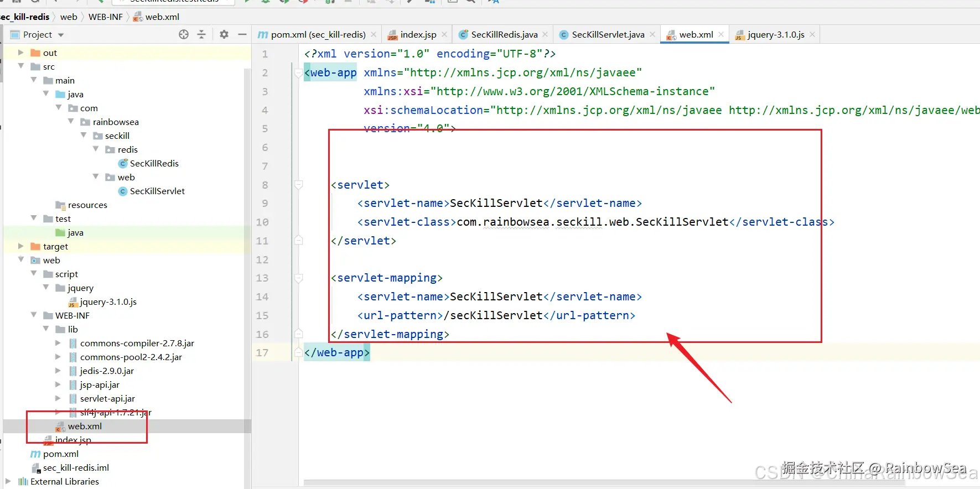
Task: Select pom.xml in the project tree
Action: (x=55, y=454)
